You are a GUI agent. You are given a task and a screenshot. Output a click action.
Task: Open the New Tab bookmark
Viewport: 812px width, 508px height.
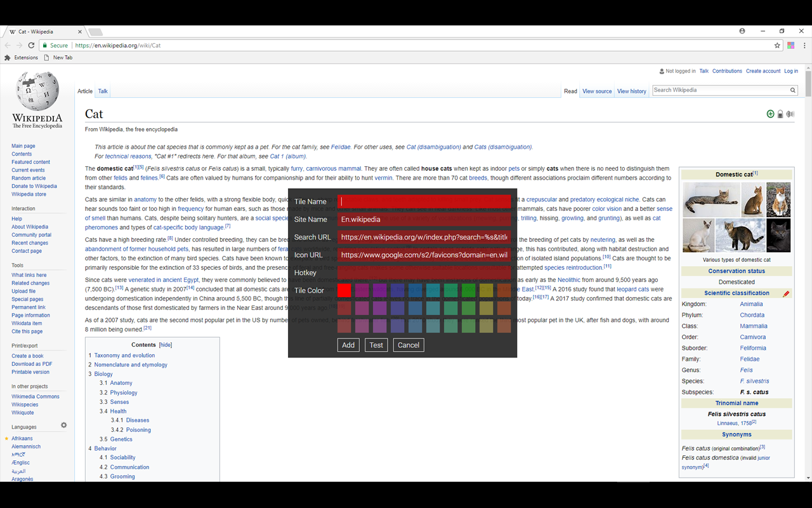point(58,58)
